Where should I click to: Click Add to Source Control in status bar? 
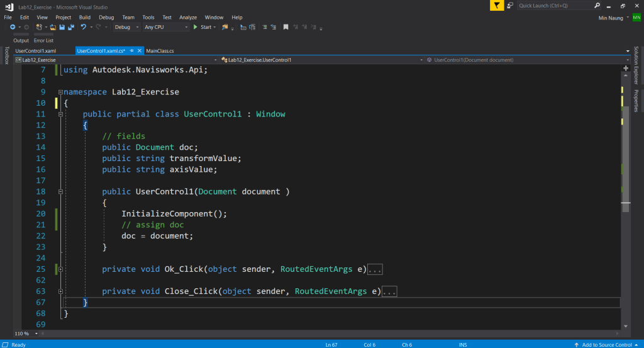coord(606,344)
